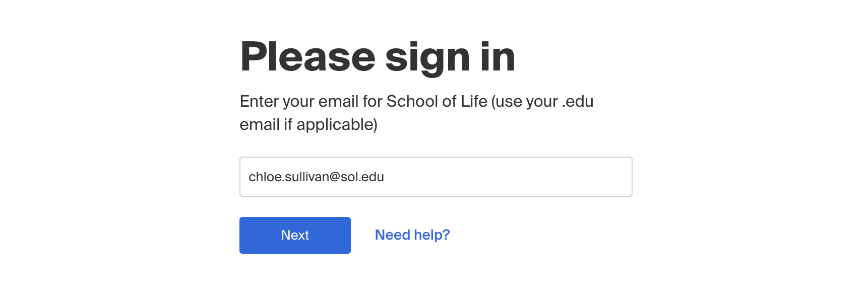Select the email text box
This screenshot has width=868, height=294.
(x=436, y=177)
